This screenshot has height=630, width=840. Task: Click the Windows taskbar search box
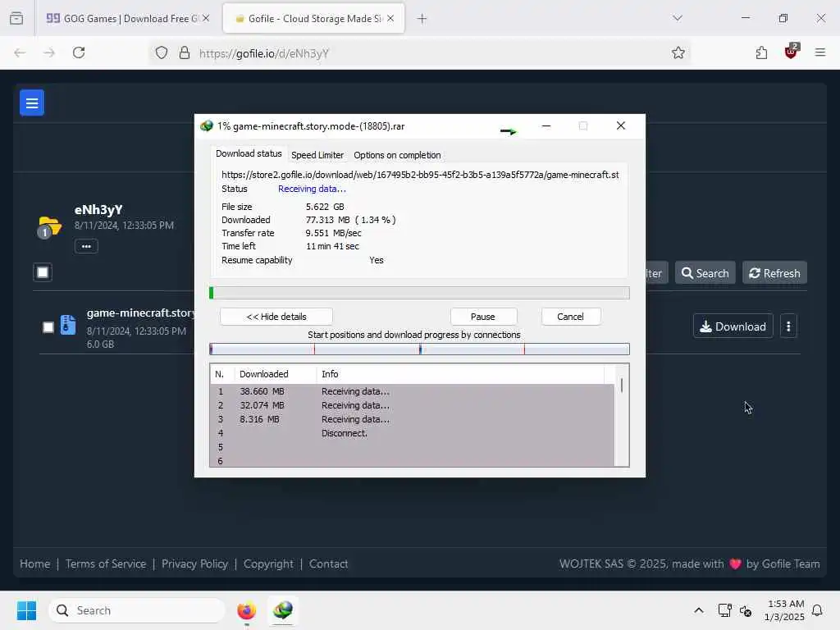coord(137,610)
